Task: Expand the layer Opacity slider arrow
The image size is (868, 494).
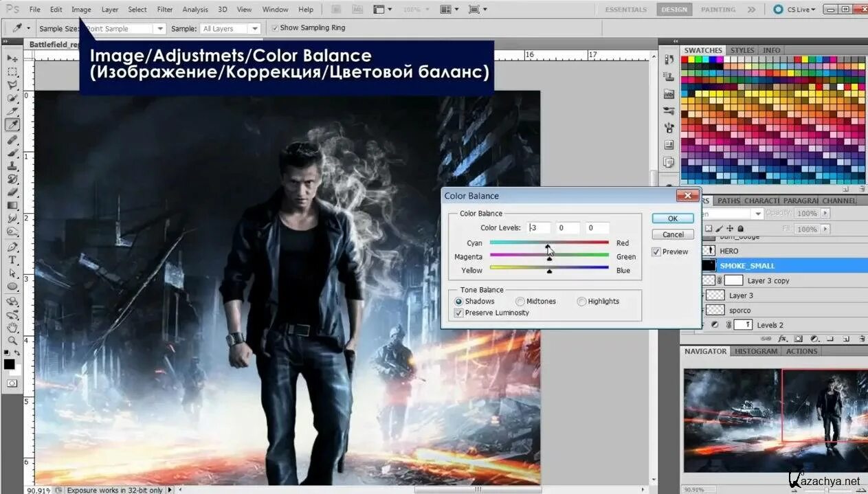Action: coord(825,213)
